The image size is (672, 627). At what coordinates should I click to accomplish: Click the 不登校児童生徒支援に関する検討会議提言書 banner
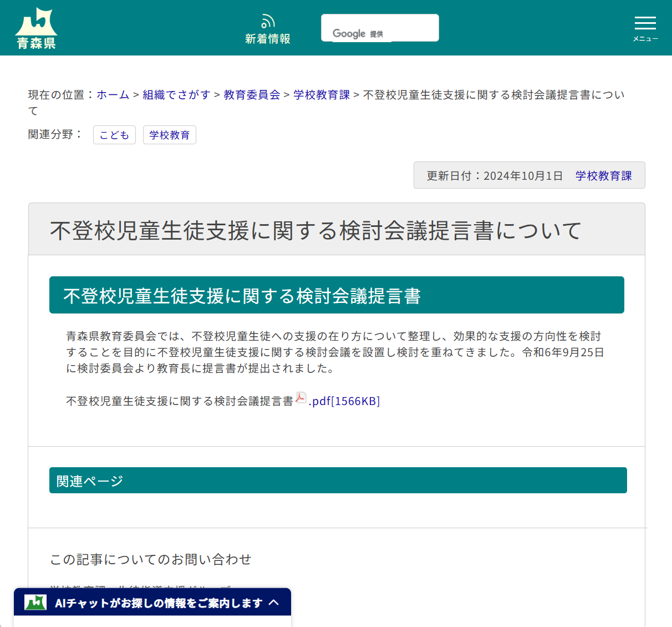(337, 295)
